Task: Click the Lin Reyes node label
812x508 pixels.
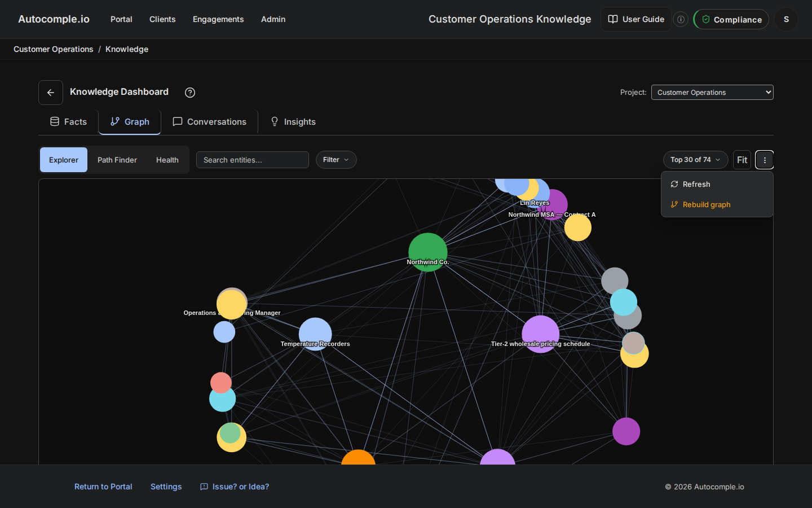Action: click(x=535, y=203)
